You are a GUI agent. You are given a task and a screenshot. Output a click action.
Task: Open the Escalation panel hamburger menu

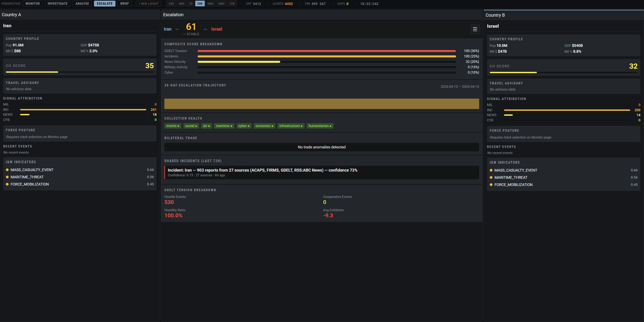click(475, 29)
